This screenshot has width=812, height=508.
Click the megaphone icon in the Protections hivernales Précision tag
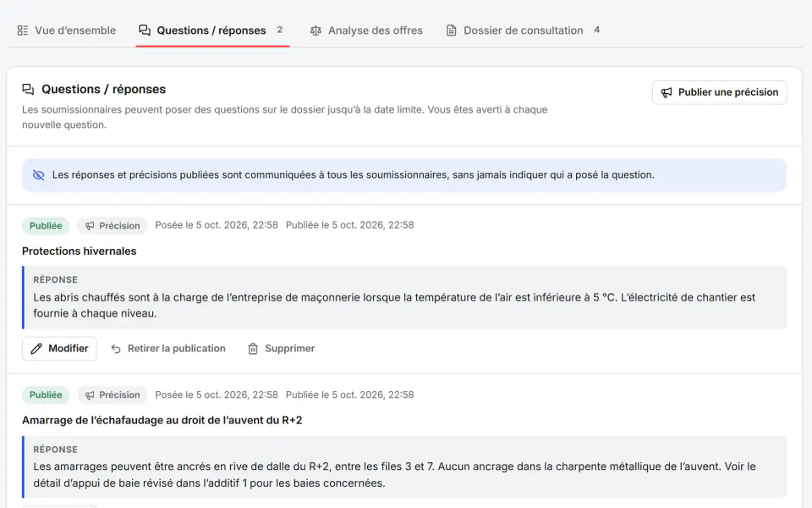click(x=90, y=225)
